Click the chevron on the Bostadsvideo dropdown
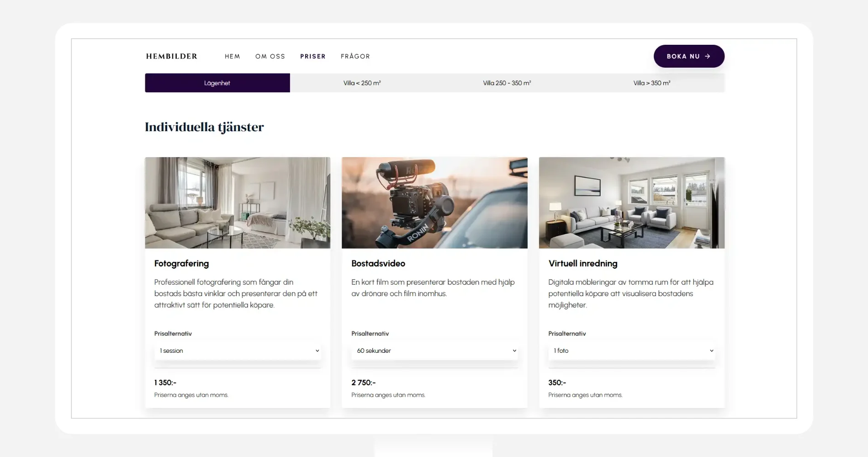This screenshot has width=868, height=457. (514, 351)
